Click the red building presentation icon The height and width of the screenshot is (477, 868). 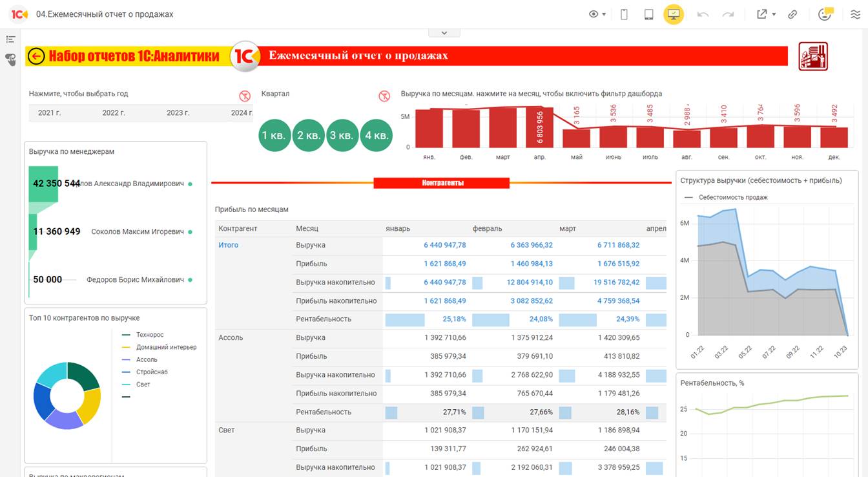(813, 56)
